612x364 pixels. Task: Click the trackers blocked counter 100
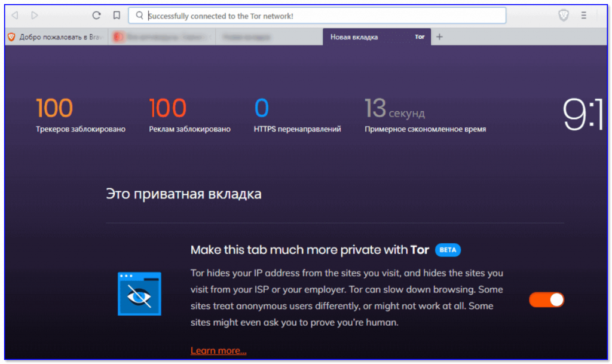click(x=54, y=109)
